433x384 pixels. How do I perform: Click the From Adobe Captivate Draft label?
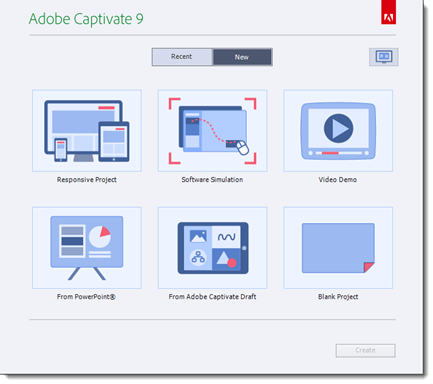212,297
